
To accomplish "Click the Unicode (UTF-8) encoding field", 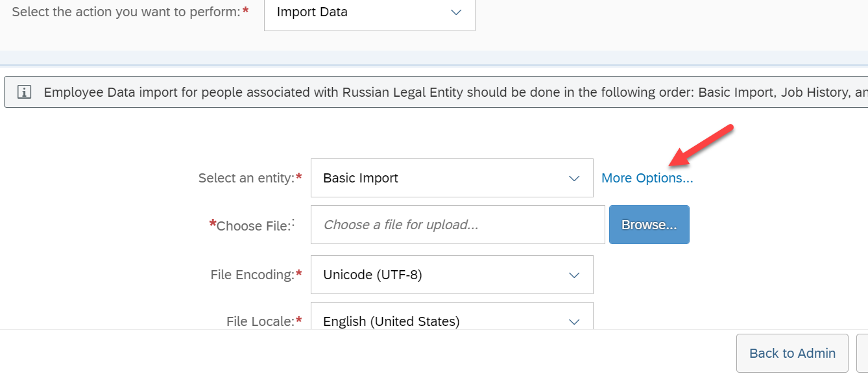I will click(452, 275).
